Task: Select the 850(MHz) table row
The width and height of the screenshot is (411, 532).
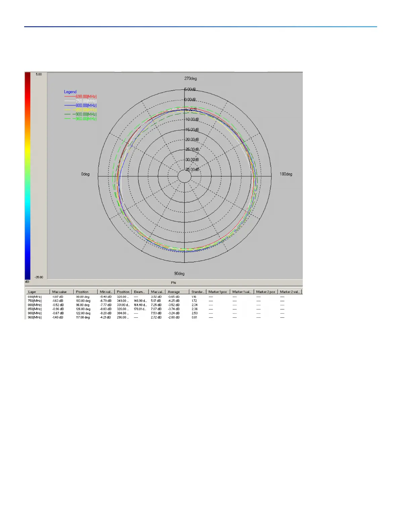Action: tap(164, 309)
